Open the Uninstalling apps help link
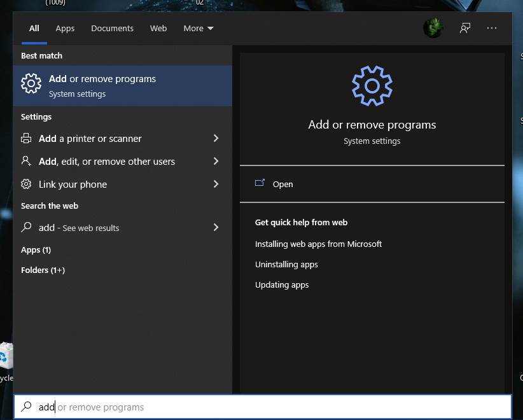 pos(286,265)
